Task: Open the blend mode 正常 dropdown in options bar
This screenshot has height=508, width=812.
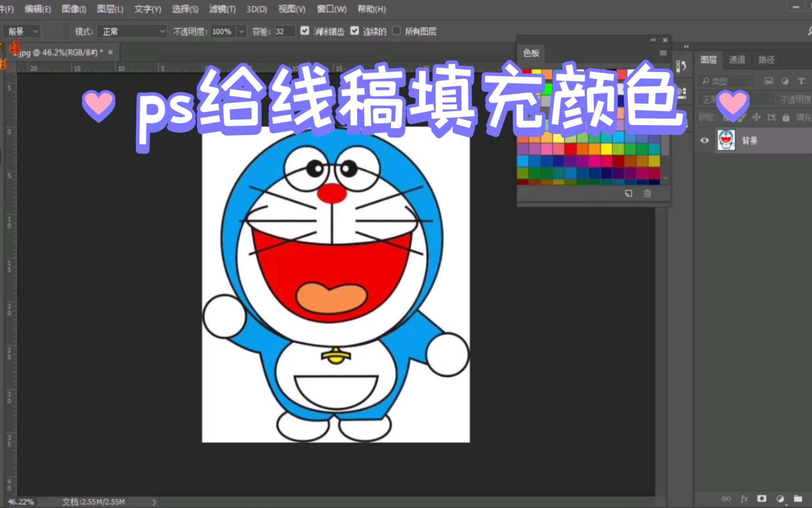Action: tap(132, 31)
